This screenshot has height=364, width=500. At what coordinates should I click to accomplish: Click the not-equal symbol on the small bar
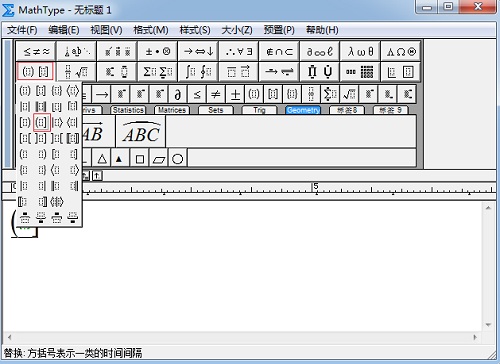(x=216, y=94)
